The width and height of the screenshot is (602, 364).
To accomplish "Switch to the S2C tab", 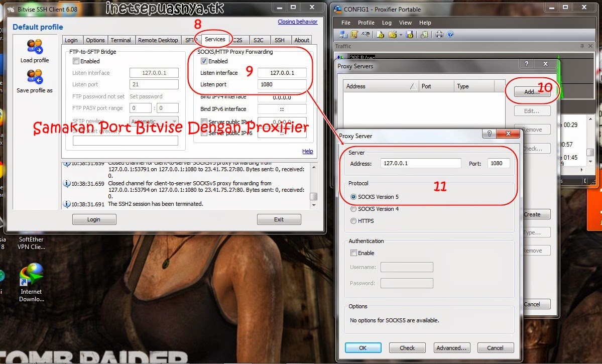I will (259, 40).
